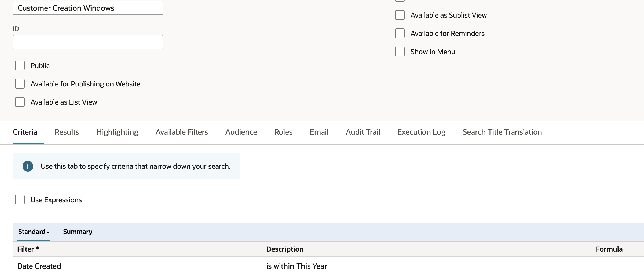
Task: Check the Show in Menu option
Action: point(400,52)
